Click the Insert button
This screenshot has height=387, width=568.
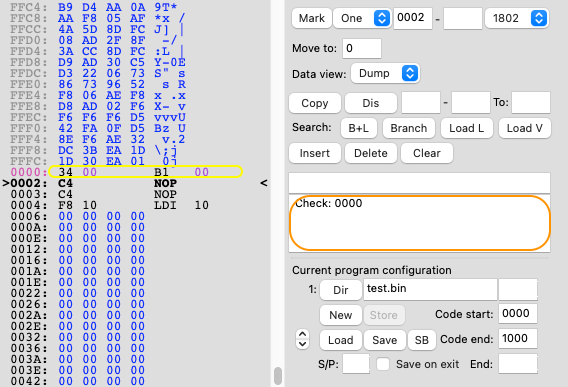point(315,153)
